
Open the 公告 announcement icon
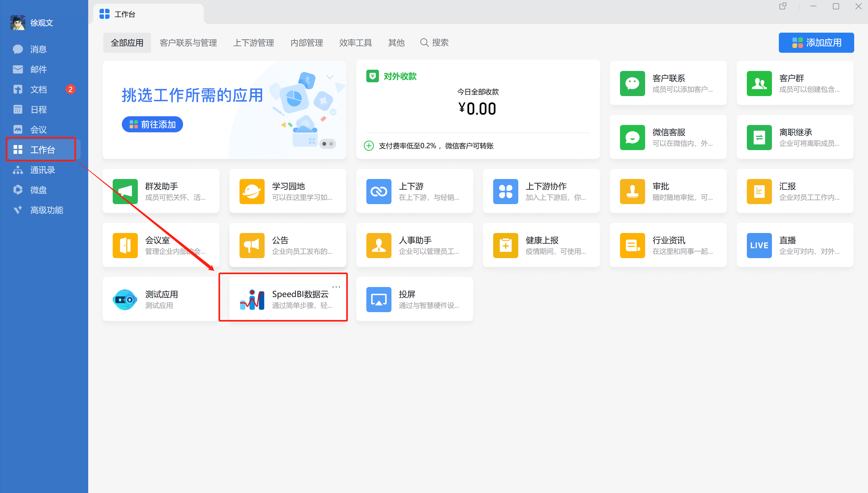[x=252, y=246]
